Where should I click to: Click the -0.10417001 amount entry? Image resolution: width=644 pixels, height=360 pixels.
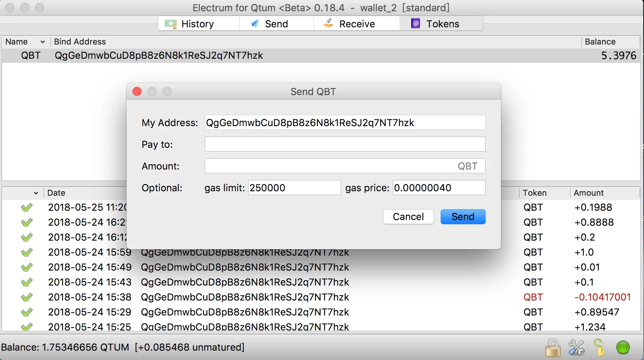pyautogui.click(x=603, y=297)
